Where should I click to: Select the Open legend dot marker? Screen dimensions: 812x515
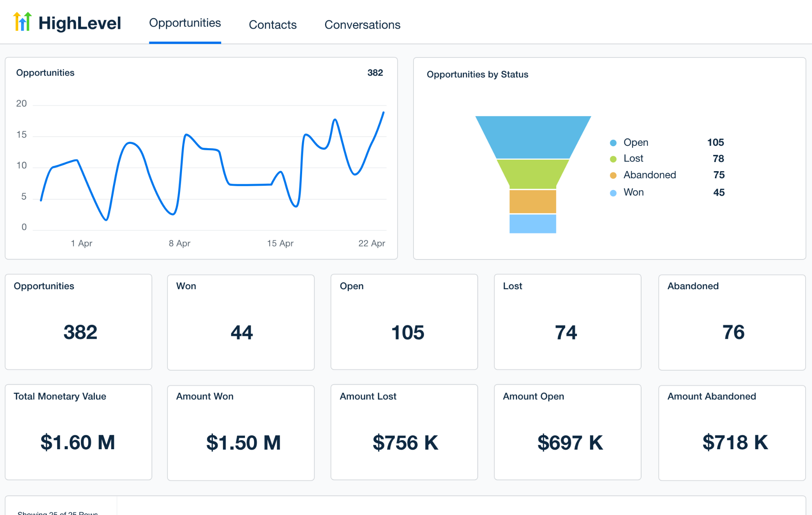(x=613, y=142)
